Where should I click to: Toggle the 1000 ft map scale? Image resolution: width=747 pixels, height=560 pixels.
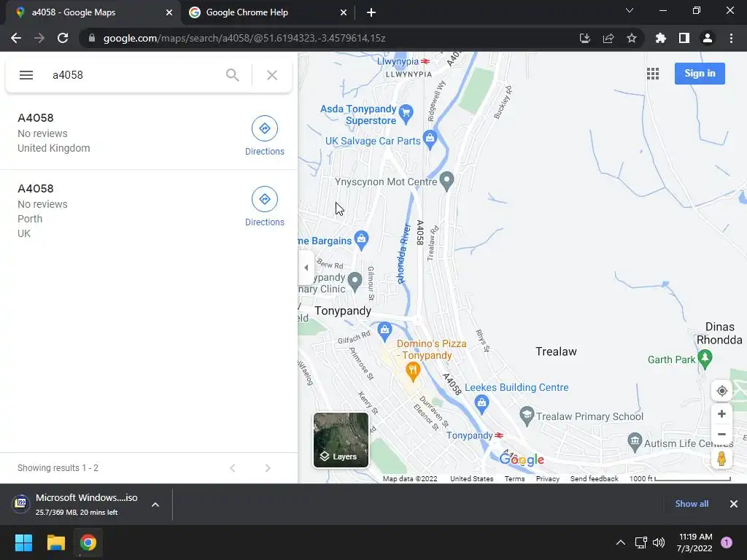pyautogui.click(x=680, y=478)
